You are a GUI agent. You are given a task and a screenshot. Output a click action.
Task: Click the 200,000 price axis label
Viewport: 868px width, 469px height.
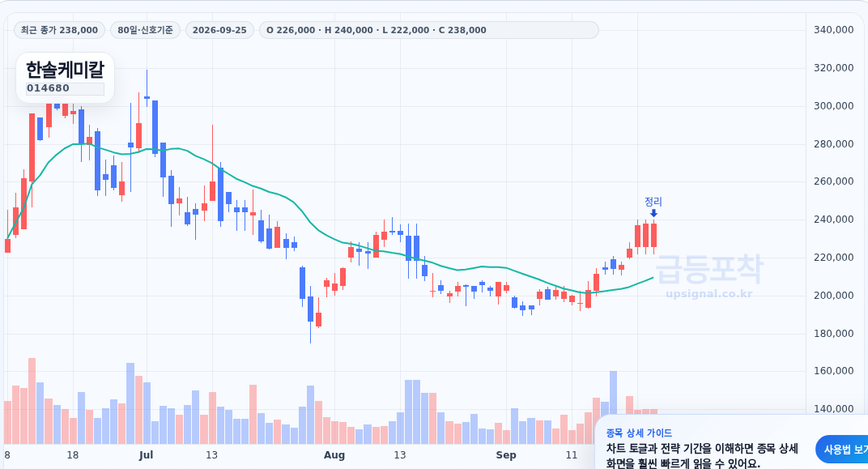pos(833,296)
